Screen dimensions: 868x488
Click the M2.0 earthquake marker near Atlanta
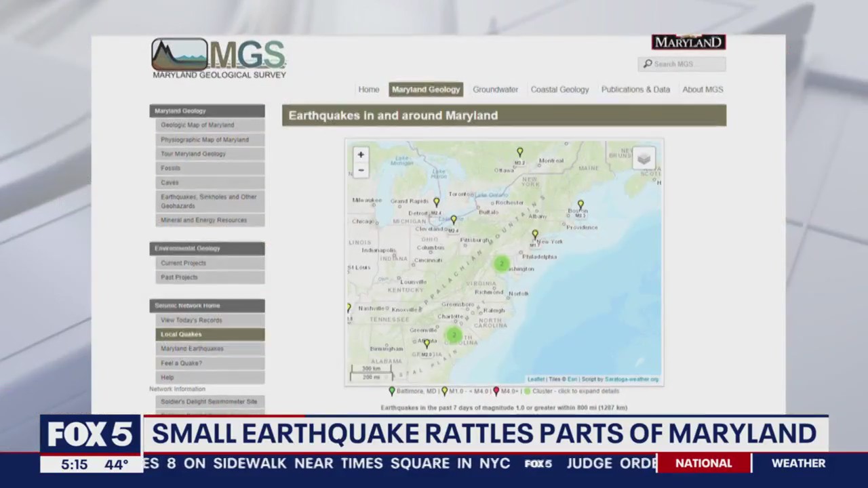(x=427, y=344)
